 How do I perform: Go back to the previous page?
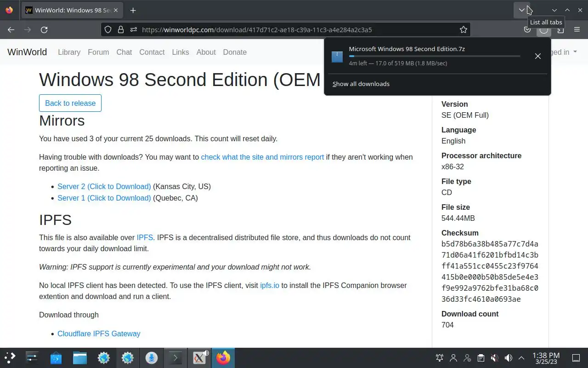[x=11, y=29]
